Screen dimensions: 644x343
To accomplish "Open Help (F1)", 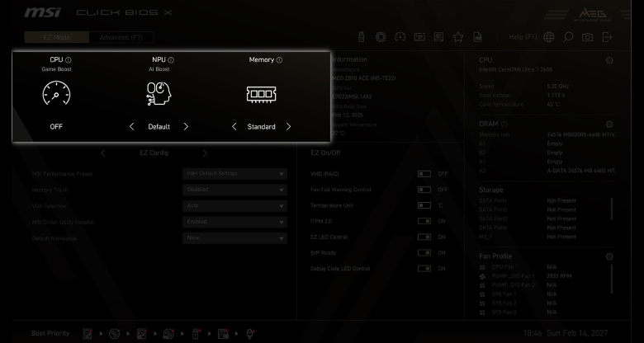I will (523, 37).
